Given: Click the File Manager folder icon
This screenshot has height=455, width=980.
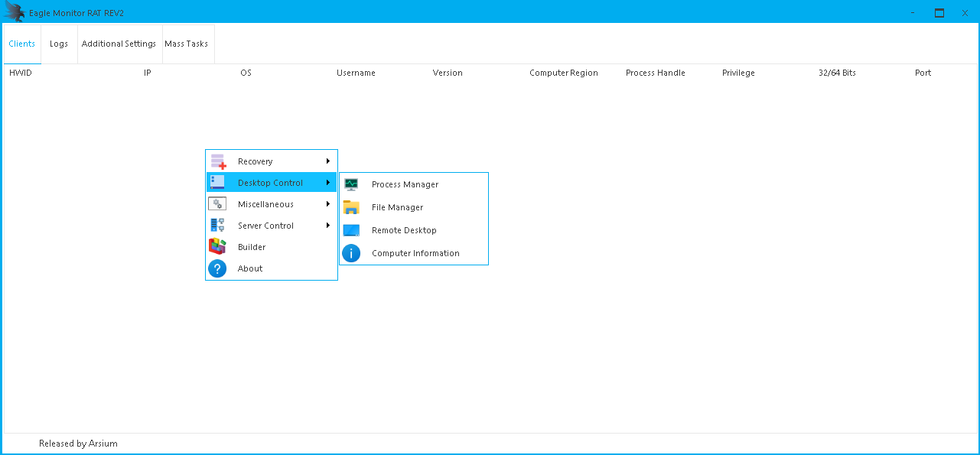Looking at the screenshot, I should [x=351, y=207].
